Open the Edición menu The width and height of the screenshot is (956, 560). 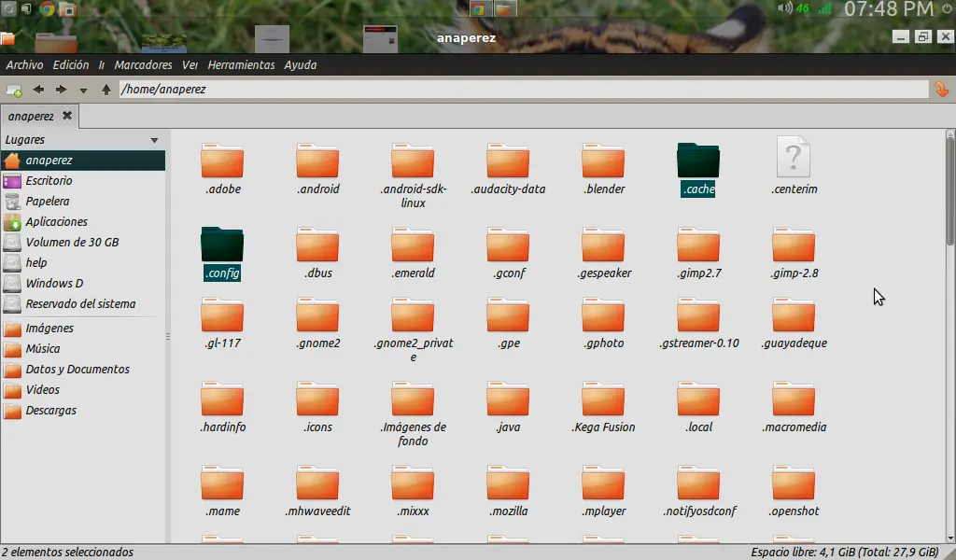click(71, 64)
